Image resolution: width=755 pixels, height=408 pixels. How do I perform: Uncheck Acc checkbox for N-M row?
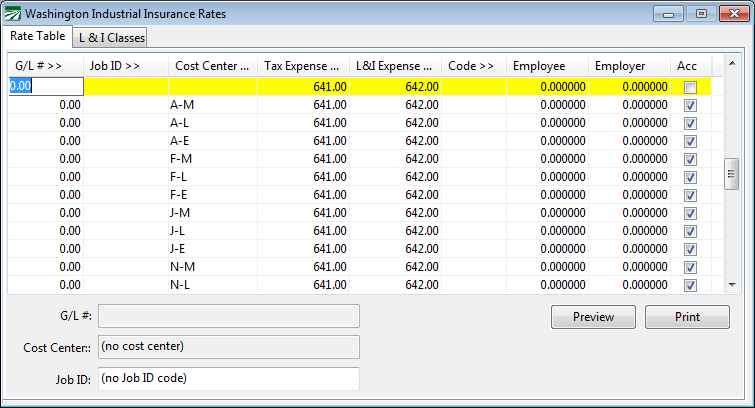(690, 267)
